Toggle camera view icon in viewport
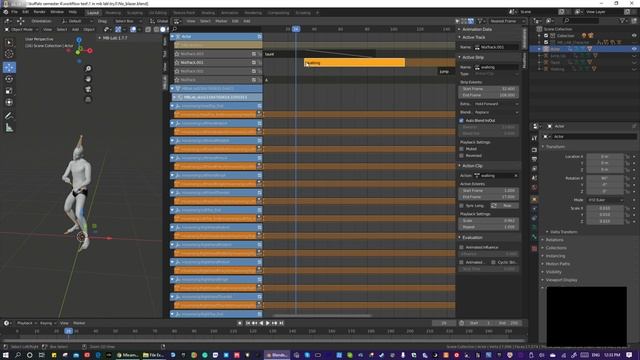Viewport: 640px width, 360px height. [88, 89]
